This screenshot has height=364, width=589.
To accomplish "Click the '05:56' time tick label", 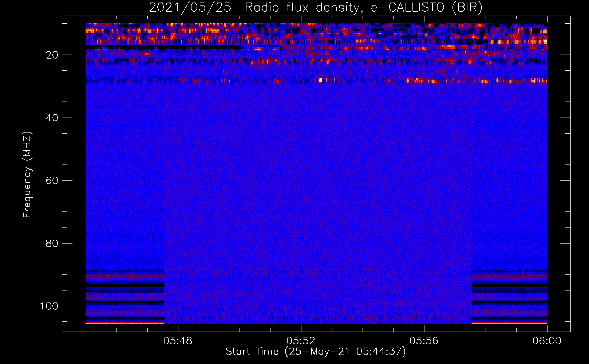I will (x=424, y=341).
